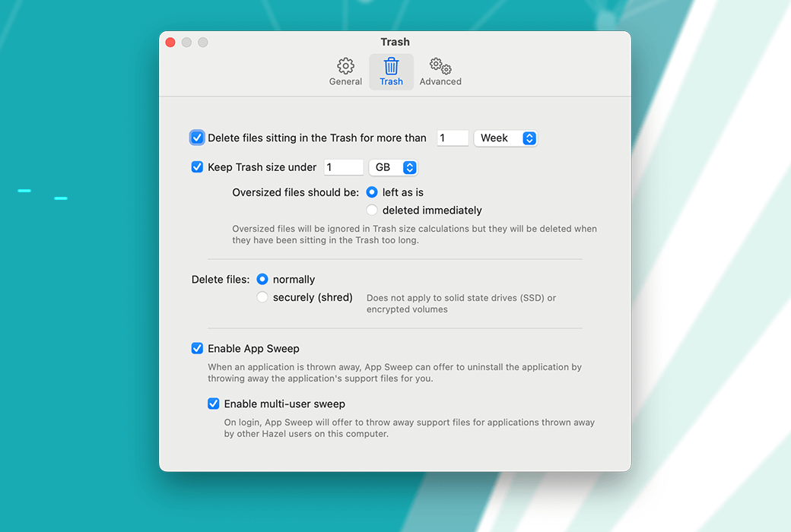
Task: Open the GB size unit dropdown
Action: 392,167
